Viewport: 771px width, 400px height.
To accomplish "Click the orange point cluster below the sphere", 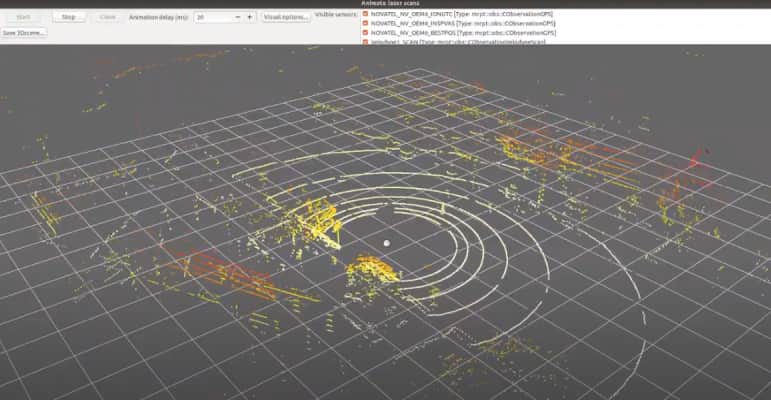I will click(374, 270).
